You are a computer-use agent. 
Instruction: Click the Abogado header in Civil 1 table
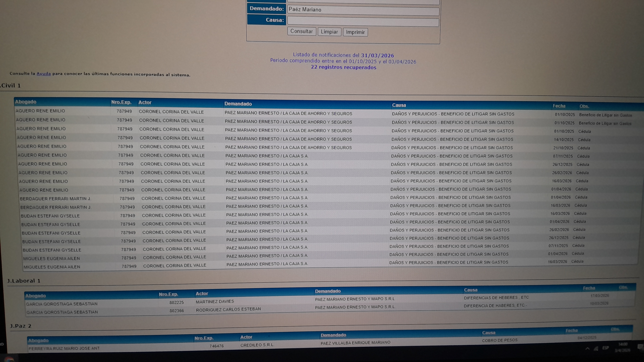[26, 102]
